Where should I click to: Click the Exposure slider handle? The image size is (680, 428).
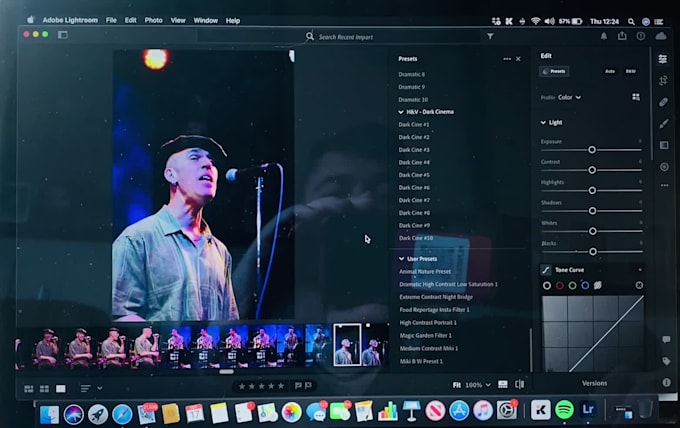pyautogui.click(x=592, y=149)
